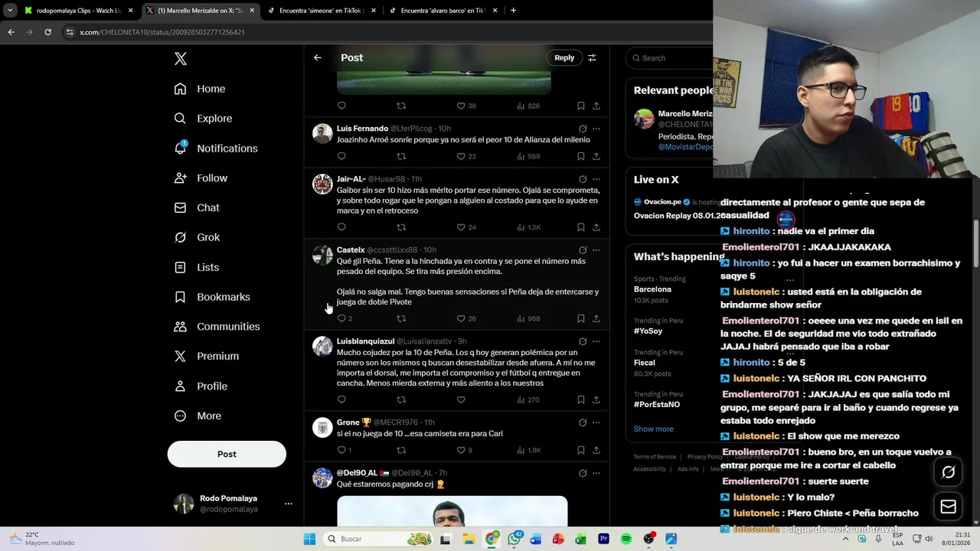980x551 pixels.
Task: Bookmark Luis Fernando's reply
Action: (x=580, y=156)
